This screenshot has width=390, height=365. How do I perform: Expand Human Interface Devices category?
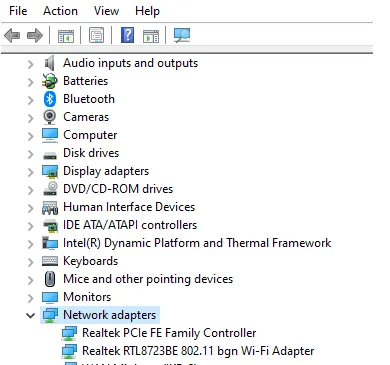point(31,208)
